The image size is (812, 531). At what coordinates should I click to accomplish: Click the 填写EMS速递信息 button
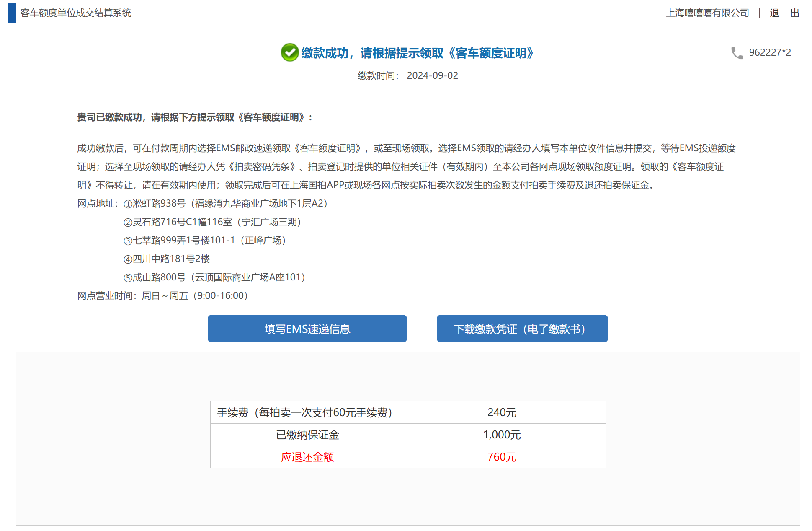tap(307, 329)
